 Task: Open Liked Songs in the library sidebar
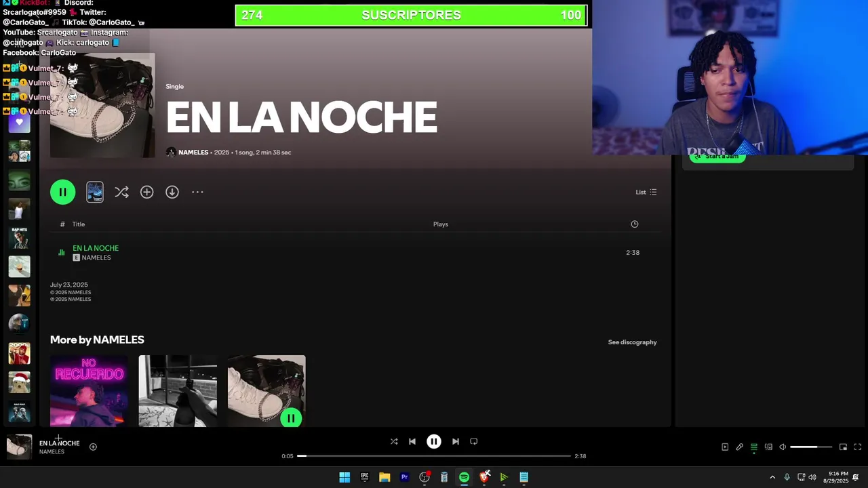click(19, 122)
